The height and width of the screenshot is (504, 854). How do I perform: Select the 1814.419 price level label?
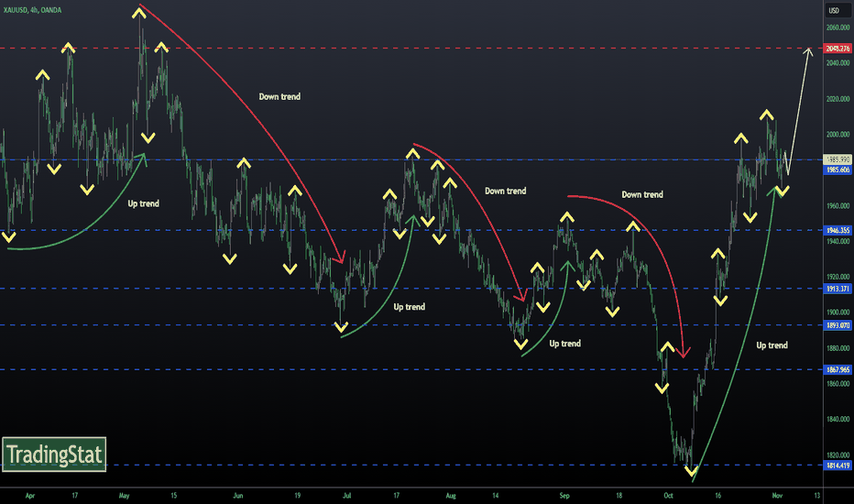click(x=838, y=466)
